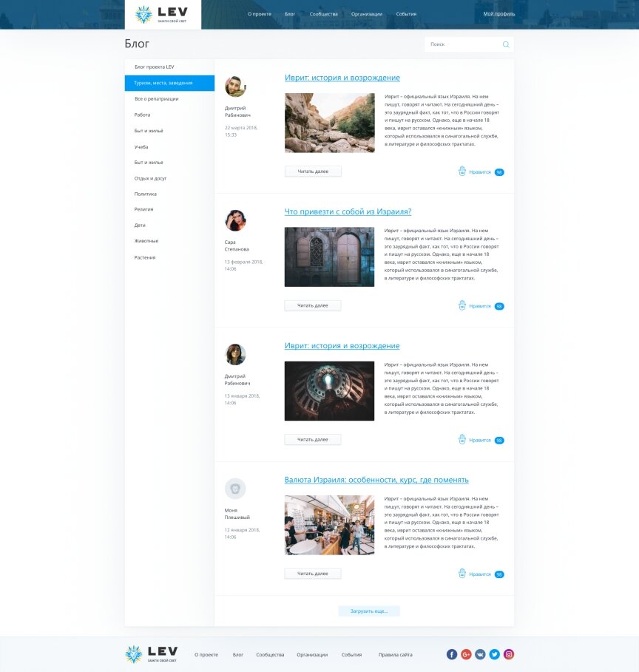This screenshot has height=672, width=639.
Task: Click the Загрузить еще button
Action: point(369,611)
